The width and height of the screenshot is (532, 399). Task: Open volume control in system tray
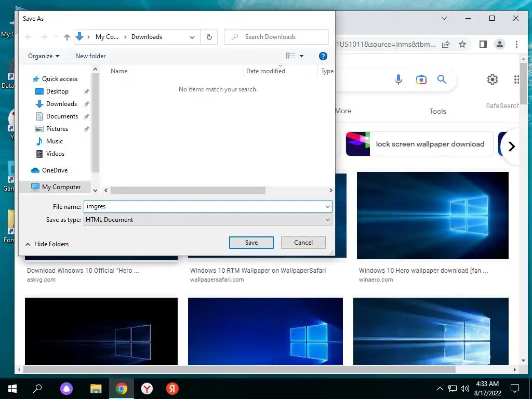465,389
